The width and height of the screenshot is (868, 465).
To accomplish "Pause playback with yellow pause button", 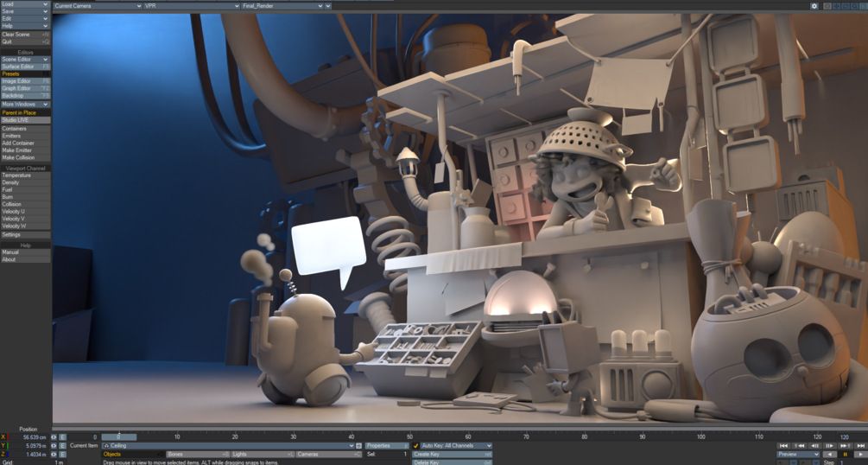I will coord(846,455).
